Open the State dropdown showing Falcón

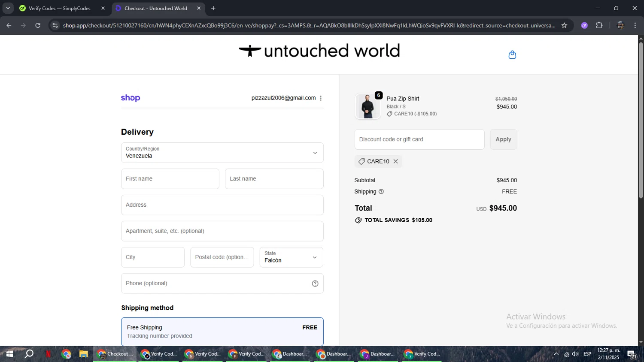point(291,257)
